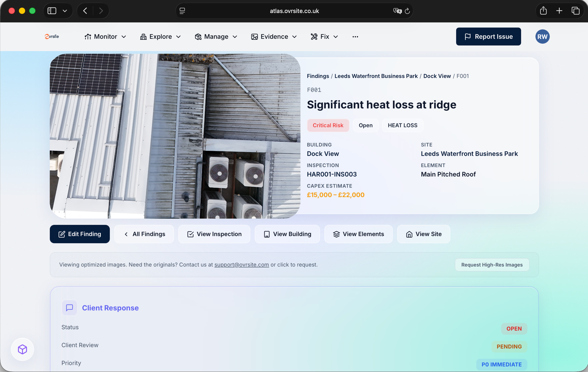
Task: Click the Client Response chat icon
Action: pos(69,308)
